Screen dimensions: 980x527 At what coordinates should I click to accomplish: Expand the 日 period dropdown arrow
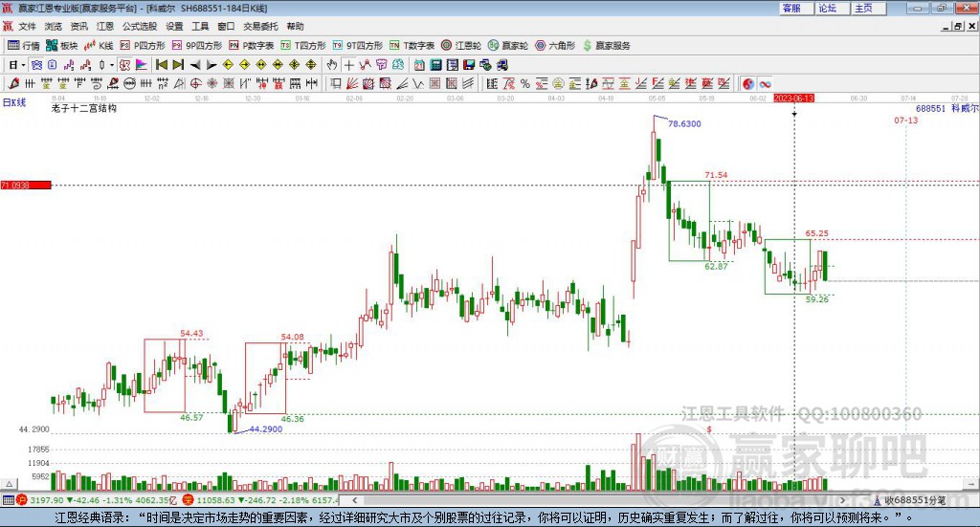pyautogui.click(x=23, y=65)
